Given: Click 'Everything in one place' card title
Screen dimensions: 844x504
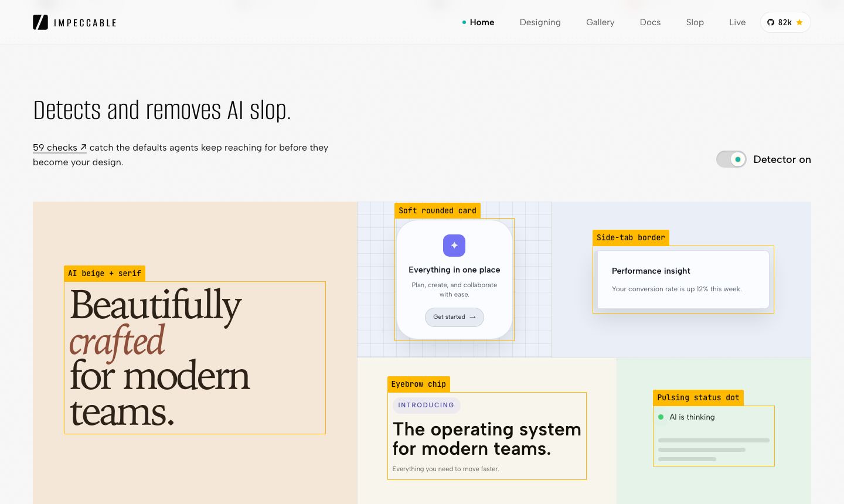Looking at the screenshot, I should point(454,270).
